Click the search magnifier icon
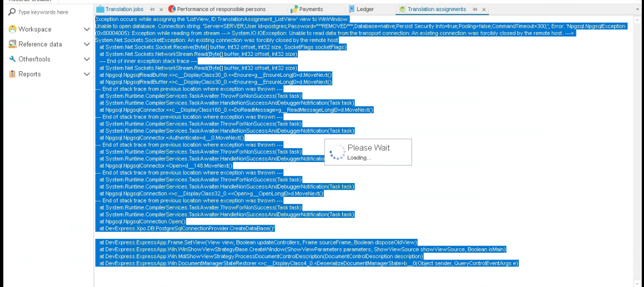The height and width of the screenshot is (287, 644). (x=12, y=12)
